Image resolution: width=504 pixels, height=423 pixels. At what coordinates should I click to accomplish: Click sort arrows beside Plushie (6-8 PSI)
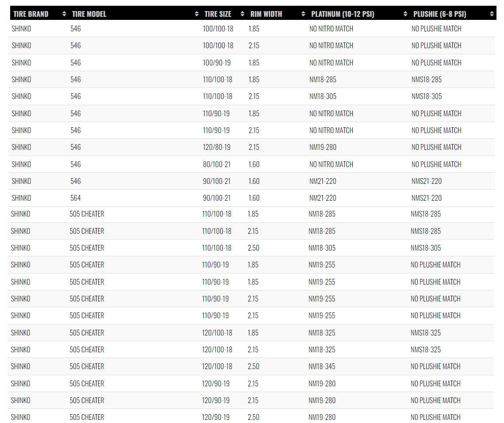[x=492, y=14]
